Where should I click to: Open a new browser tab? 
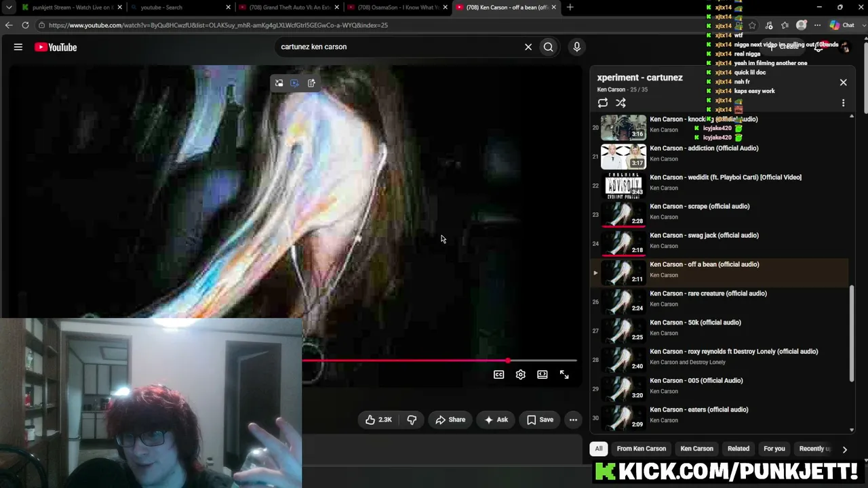[570, 7]
